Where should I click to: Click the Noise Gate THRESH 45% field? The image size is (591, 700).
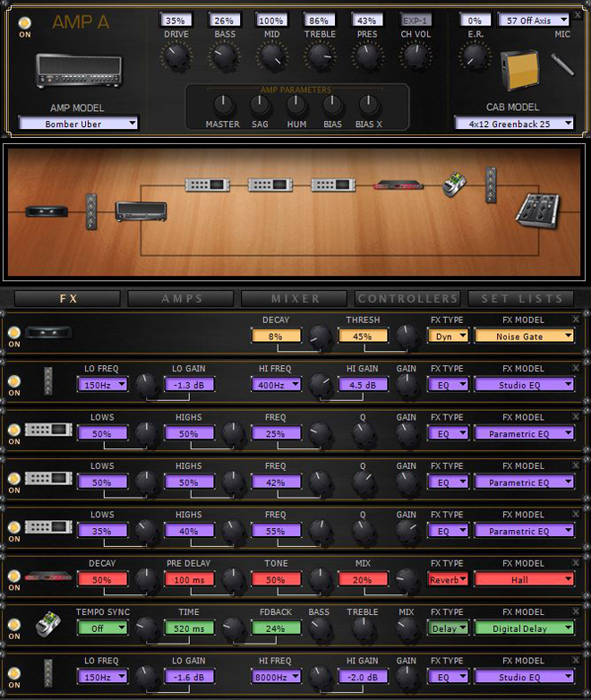coord(363,337)
